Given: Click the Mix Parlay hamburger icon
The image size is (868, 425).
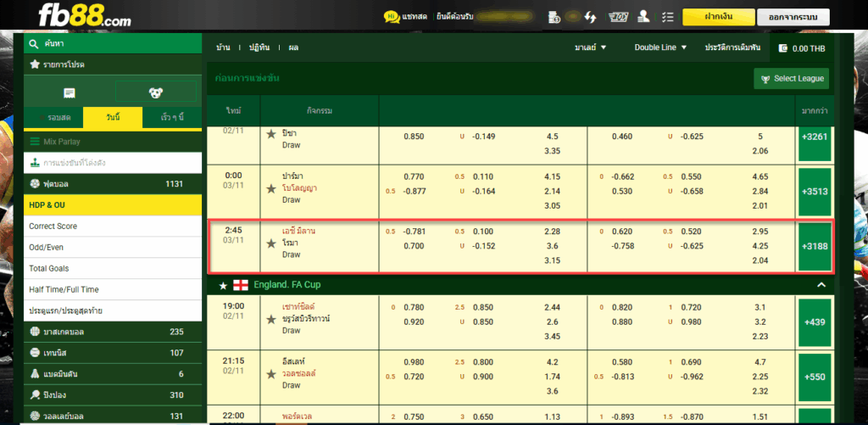Looking at the screenshot, I should pos(34,142).
